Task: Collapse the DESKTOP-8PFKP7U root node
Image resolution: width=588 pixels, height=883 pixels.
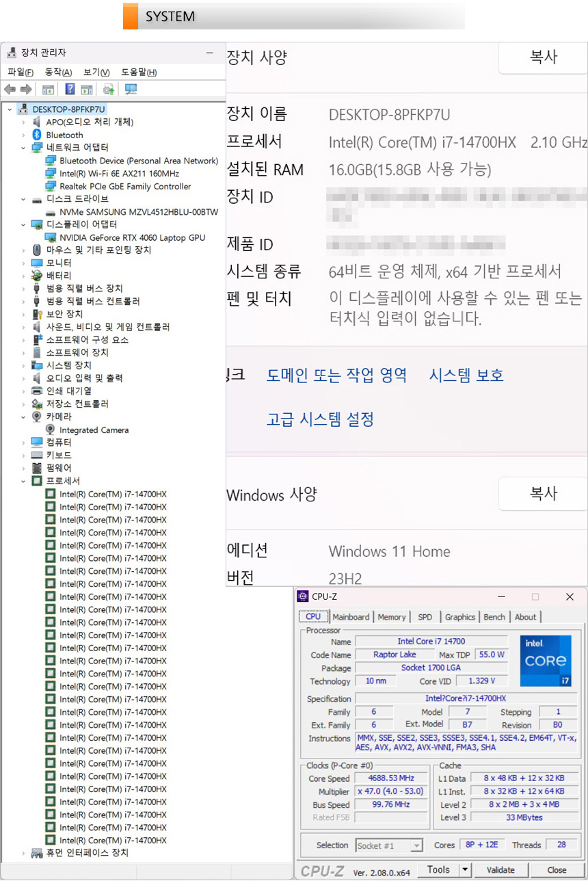Action: (10, 109)
